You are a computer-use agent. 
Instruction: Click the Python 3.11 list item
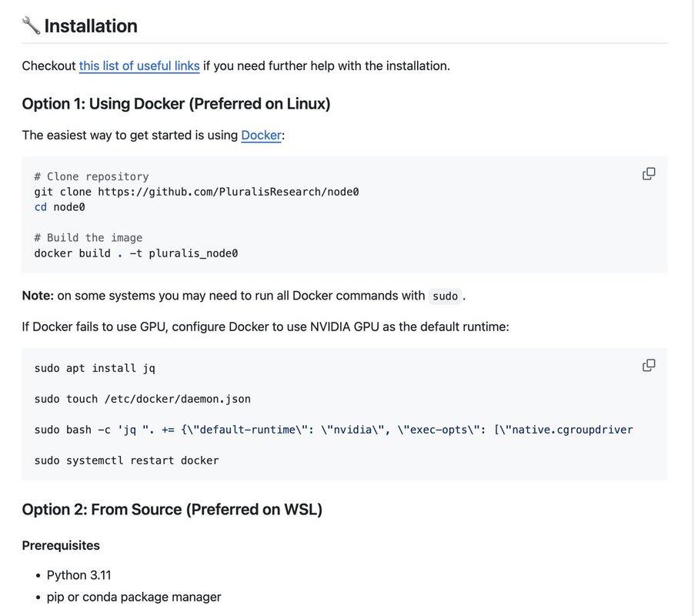(x=78, y=575)
